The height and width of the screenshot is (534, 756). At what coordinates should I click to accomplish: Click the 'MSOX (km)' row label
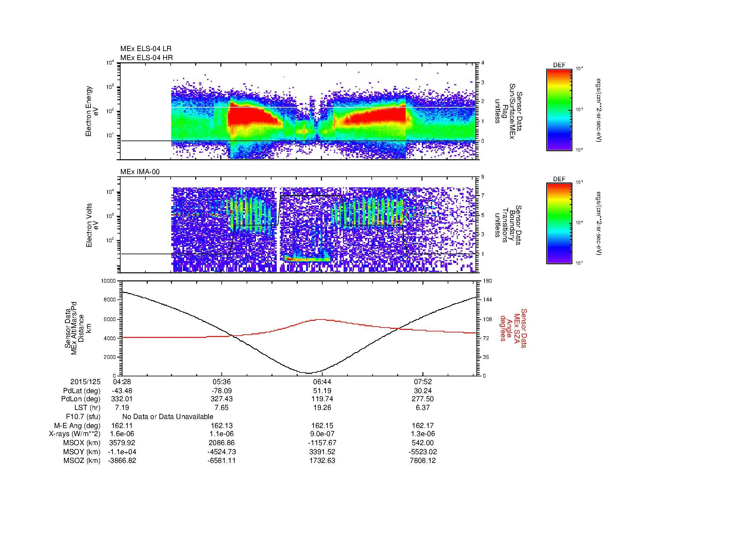pos(82,443)
